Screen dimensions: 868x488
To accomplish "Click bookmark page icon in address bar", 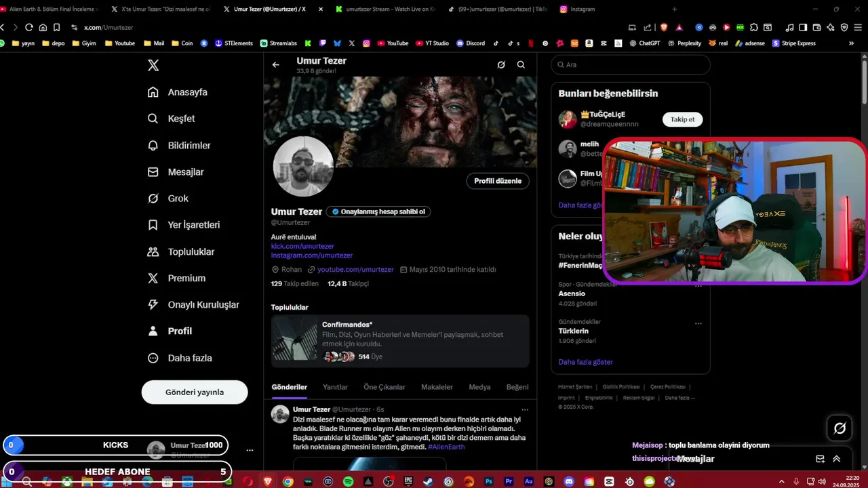I will (56, 28).
